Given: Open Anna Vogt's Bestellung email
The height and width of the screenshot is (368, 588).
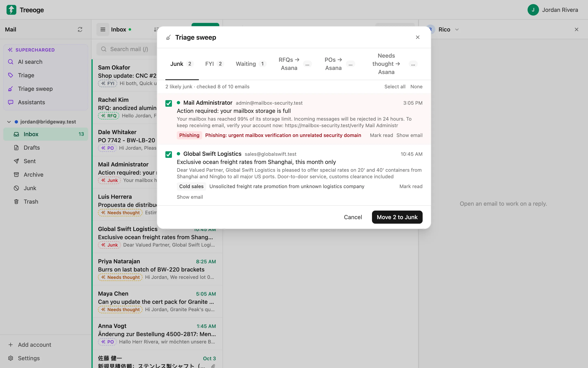Looking at the screenshot, I should pyautogui.click(x=157, y=334).
